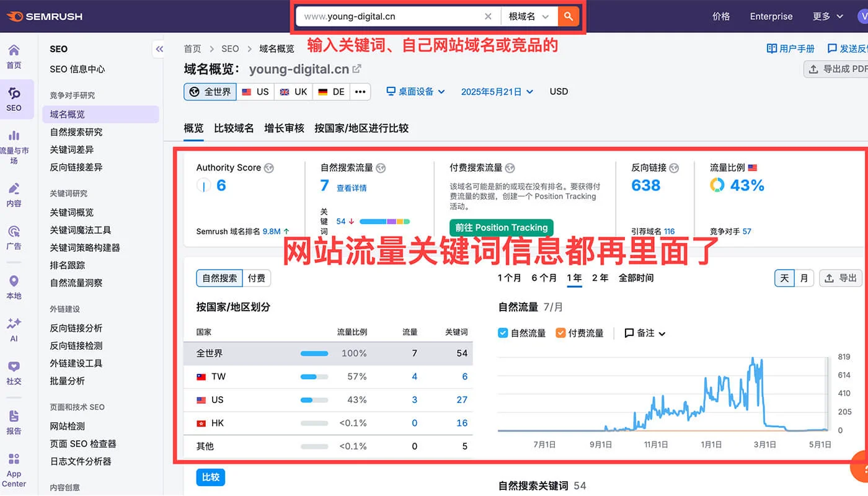This screenshot has height=496, width=868.
Task: Uncheck the 自然流量 checkbox above the chart
Action: (503, 333)
